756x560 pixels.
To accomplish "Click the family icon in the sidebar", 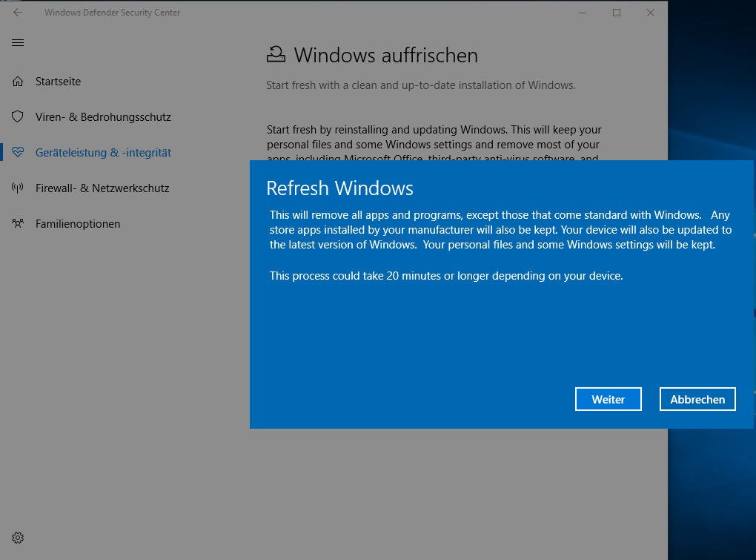I will (x=18, y=223).
